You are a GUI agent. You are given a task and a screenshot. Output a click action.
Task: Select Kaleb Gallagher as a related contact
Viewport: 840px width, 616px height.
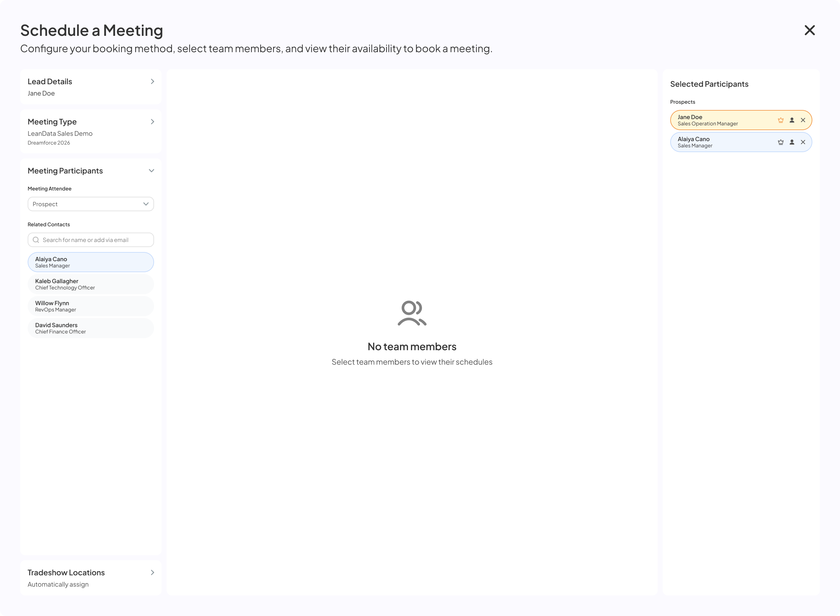pyautogui.click(x=91, y=284)
